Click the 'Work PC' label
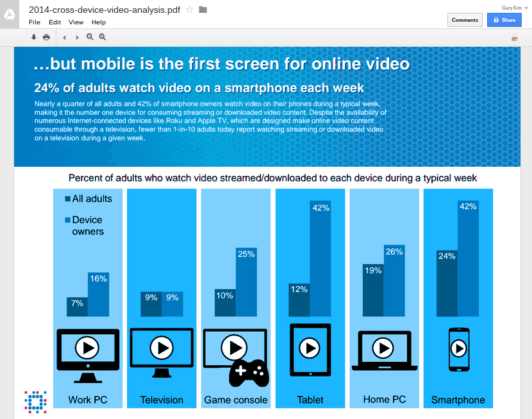The width and height of the screenshot is (532, 419). click(88, 400)
